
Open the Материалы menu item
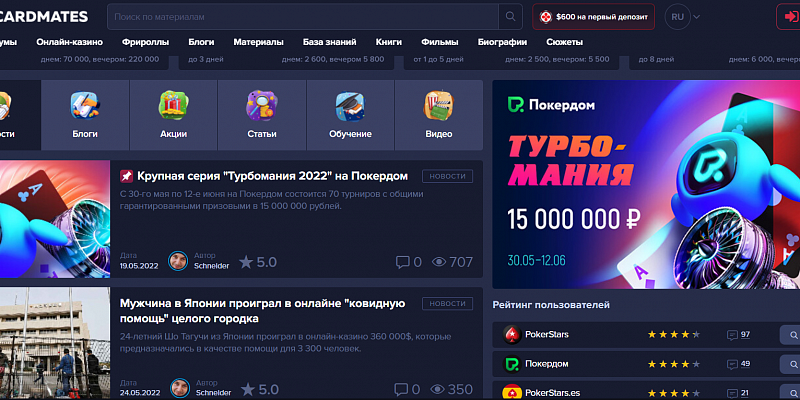tap(259, 42)
